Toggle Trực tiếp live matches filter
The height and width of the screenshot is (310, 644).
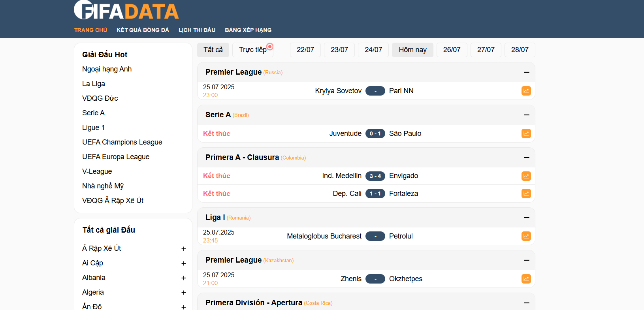[x=252, y=50]
